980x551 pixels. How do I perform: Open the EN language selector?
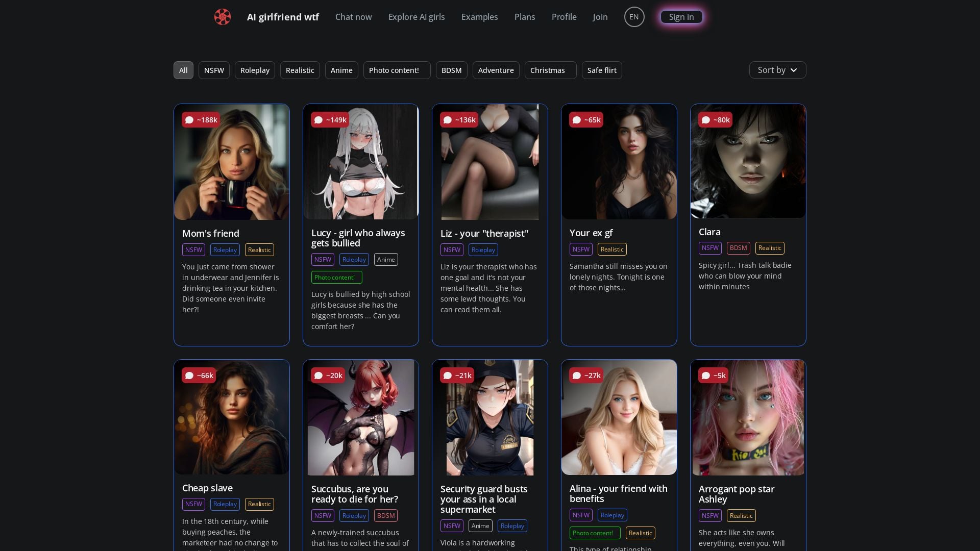click(634, 16)
